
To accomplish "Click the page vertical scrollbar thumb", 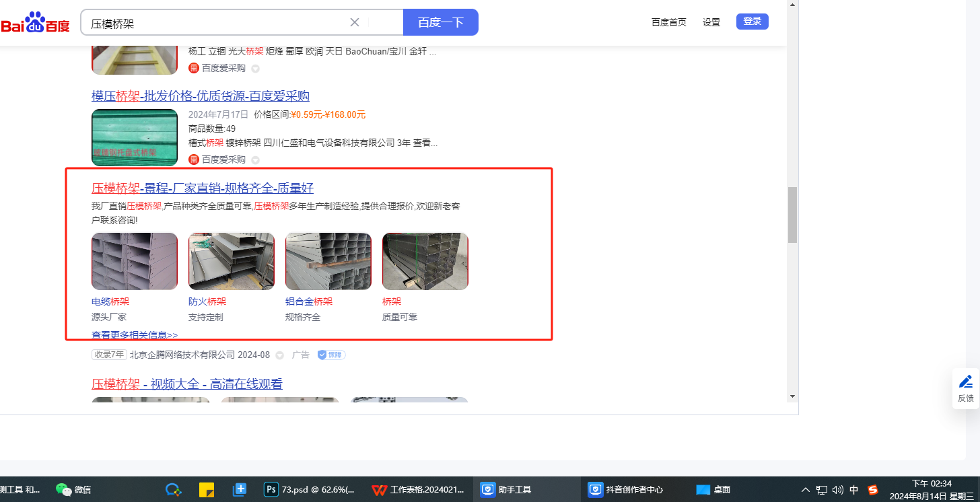I will (792, 215).
